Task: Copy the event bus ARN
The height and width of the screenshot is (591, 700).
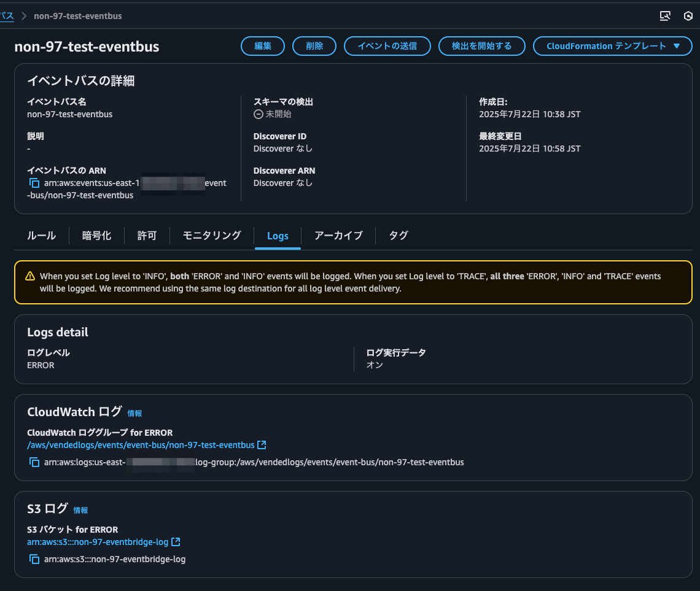Action: pos(34,183)
